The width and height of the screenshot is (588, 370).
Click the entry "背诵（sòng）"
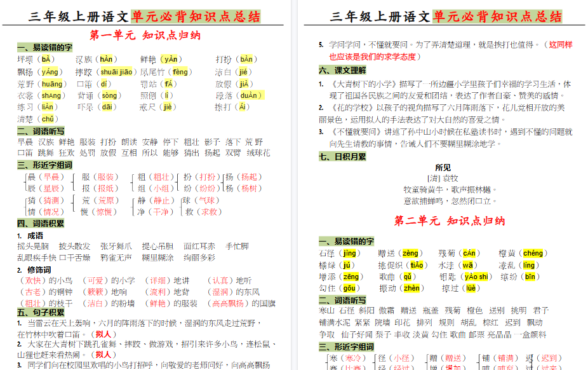click(x=99, y=95)
